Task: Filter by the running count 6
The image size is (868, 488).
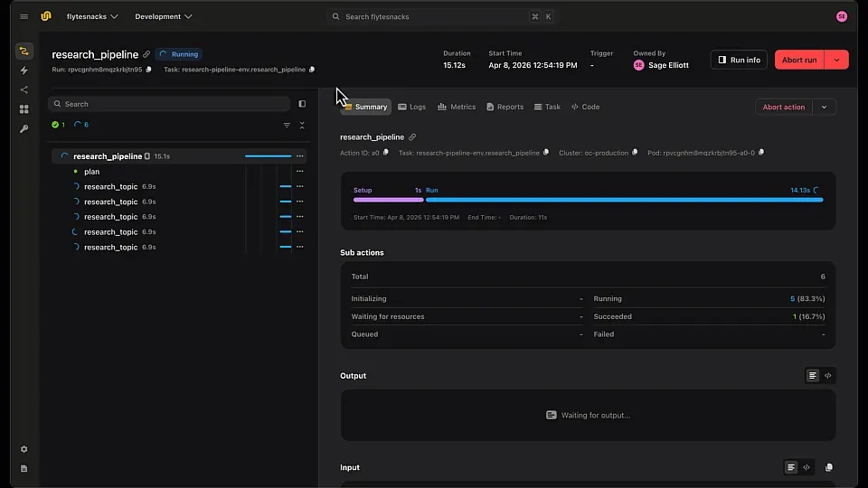Action: click(81, 125)
